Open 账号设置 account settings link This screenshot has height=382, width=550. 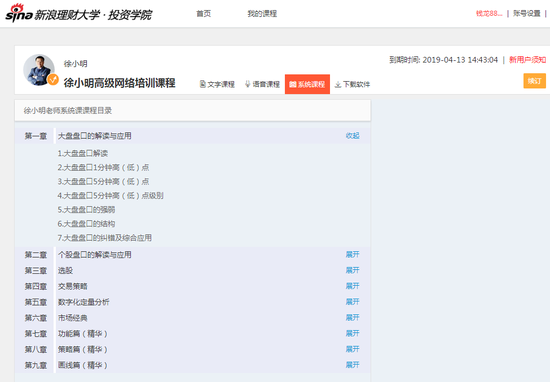point(526,14)
